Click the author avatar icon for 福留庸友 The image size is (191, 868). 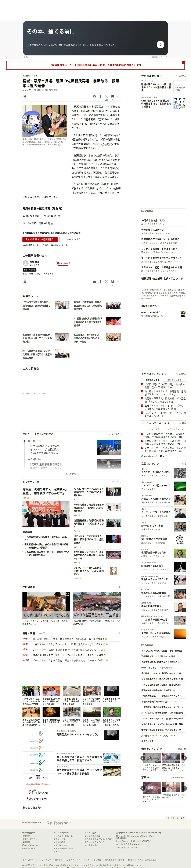tap(25, 263)
